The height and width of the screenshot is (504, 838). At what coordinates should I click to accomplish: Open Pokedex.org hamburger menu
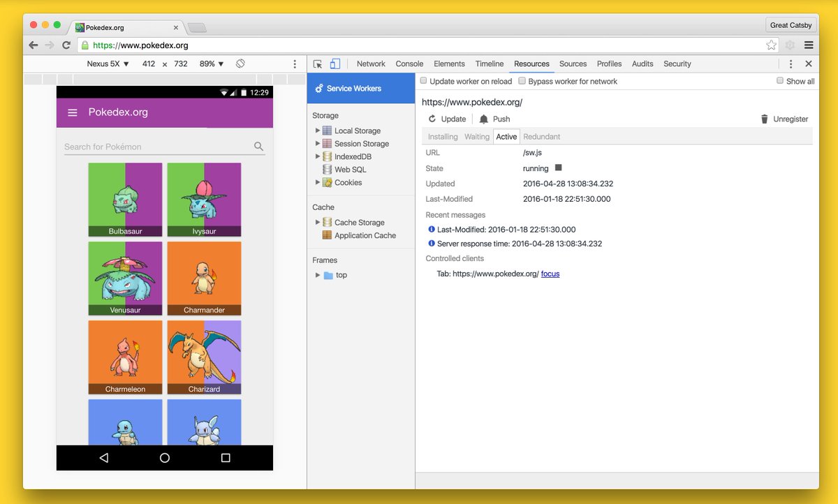(72, 112)
